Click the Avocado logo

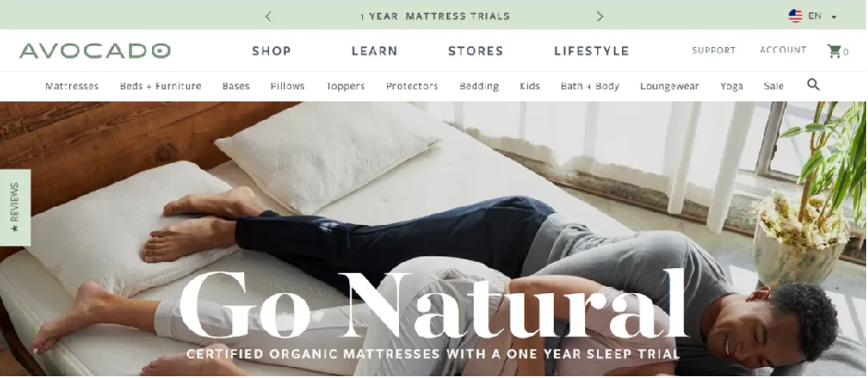pos(95,51)
